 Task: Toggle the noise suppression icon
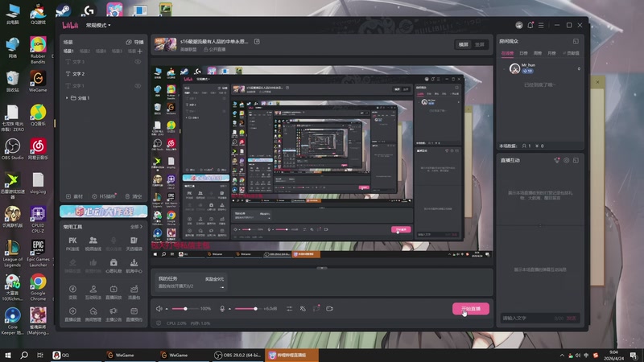(x=303, y=309)
